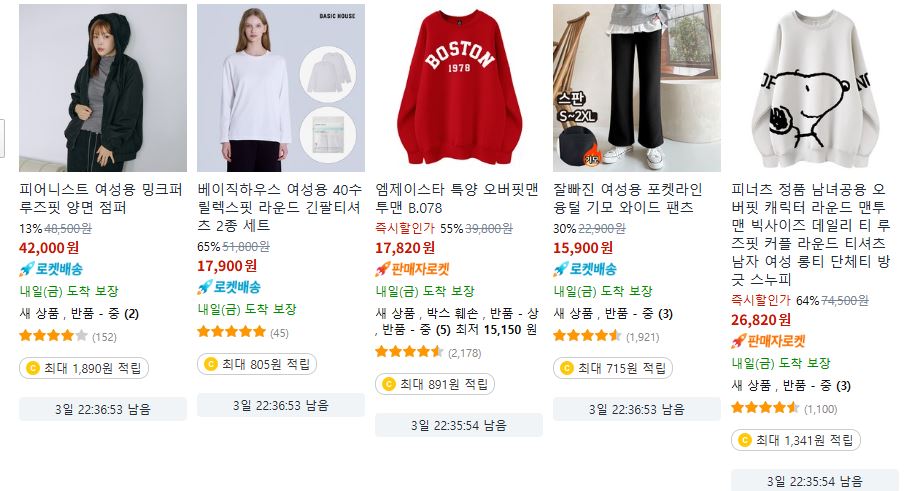This screenshot has width=906, height=491.
Task: Click the 판매자로켓 badge under 17,820원
Action: point(412,269)
